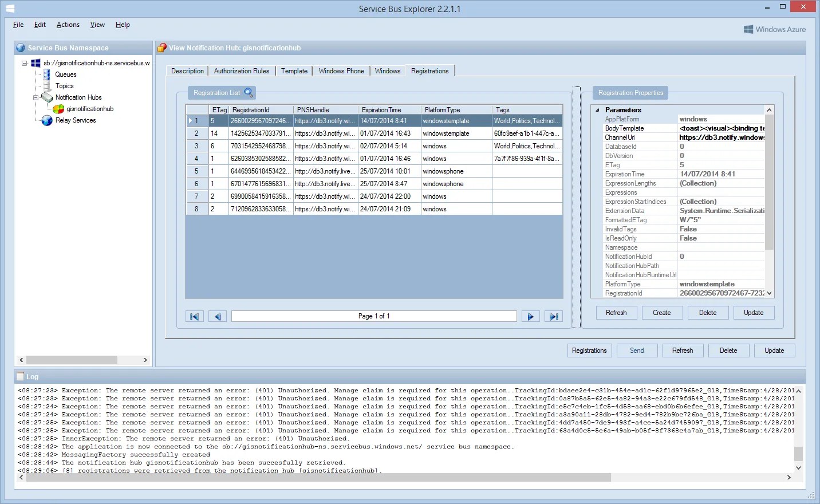820x504 pixels.
Task: Click the Windows Azure logo
Action: [x=775, y=29]
